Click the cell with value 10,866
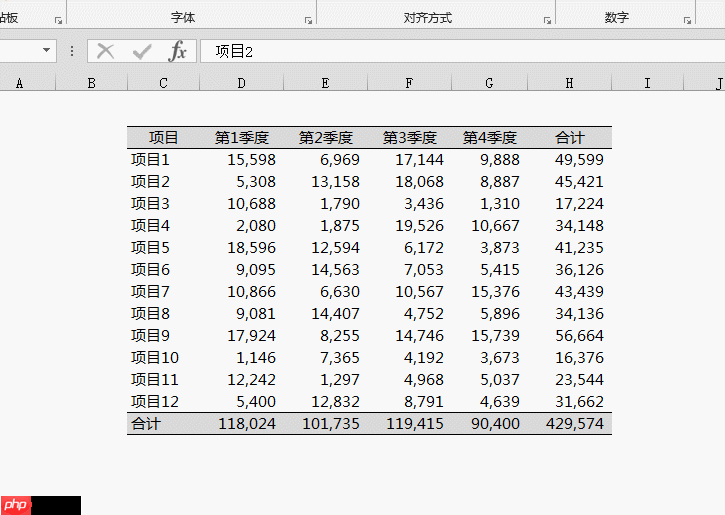The width and height of the screenshot is (725, 515). pos(241,292)
